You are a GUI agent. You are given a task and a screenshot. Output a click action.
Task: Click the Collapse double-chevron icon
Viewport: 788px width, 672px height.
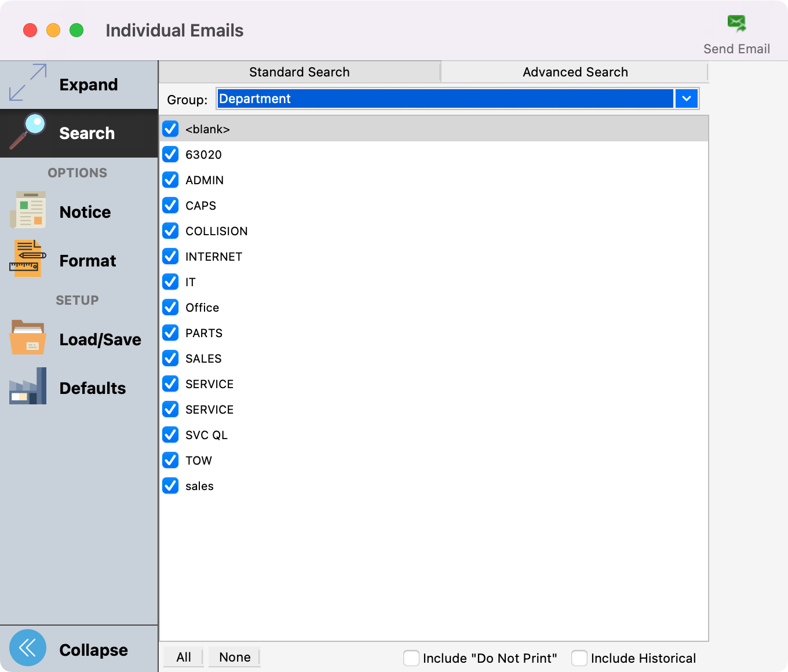pyautogui.click(x=28, y=648)
